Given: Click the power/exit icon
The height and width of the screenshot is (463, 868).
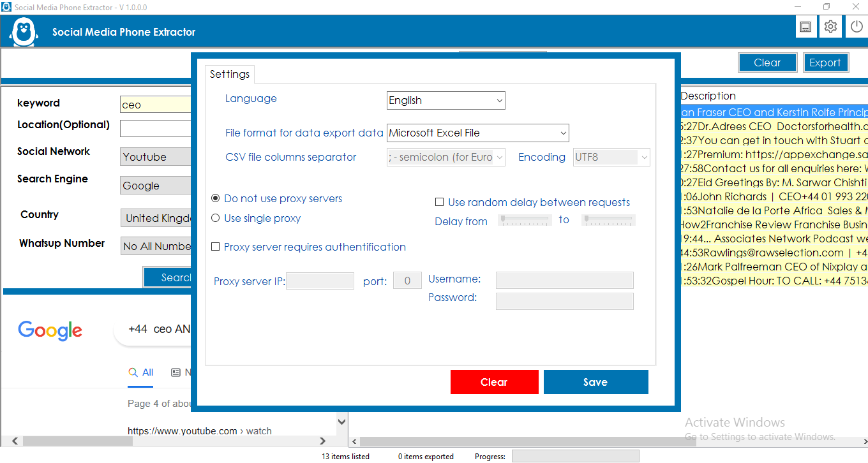Looking at the screenshot, I should click(x=856, y=26).
